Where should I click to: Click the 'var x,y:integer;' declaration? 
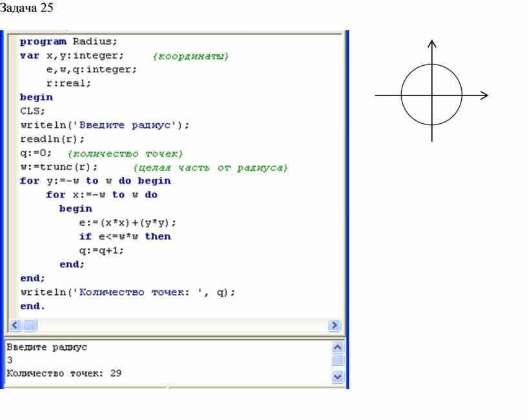72,55
